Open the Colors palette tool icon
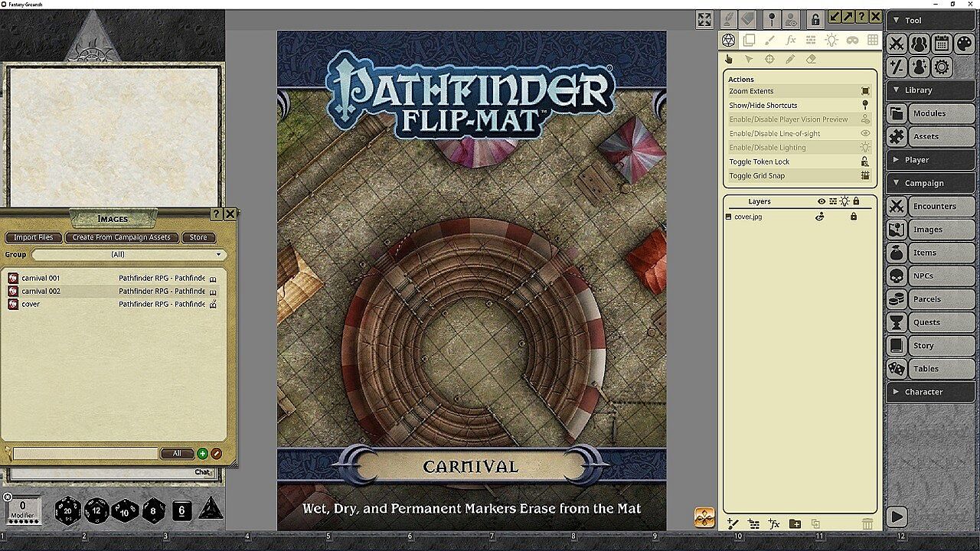Image resolution: width=980 pixels, height=551 pixels. pyautogui.click(x=964, y=44)
